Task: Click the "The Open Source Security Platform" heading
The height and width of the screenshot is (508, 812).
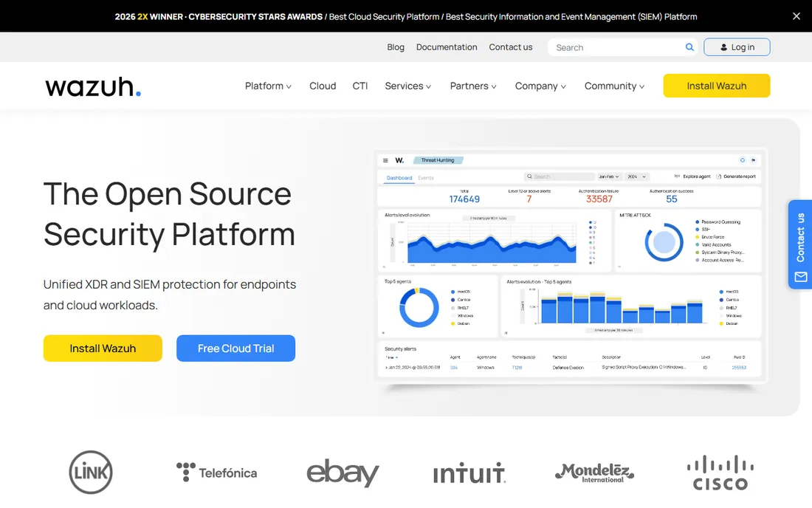Action: 169,214
